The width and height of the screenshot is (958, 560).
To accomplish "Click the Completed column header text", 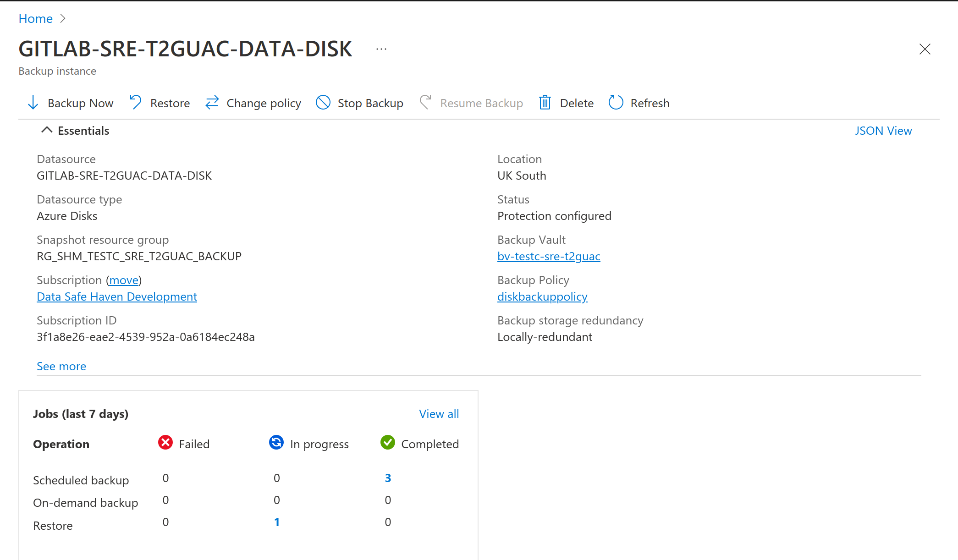I will pyautogui.click(x=430, y=444).
